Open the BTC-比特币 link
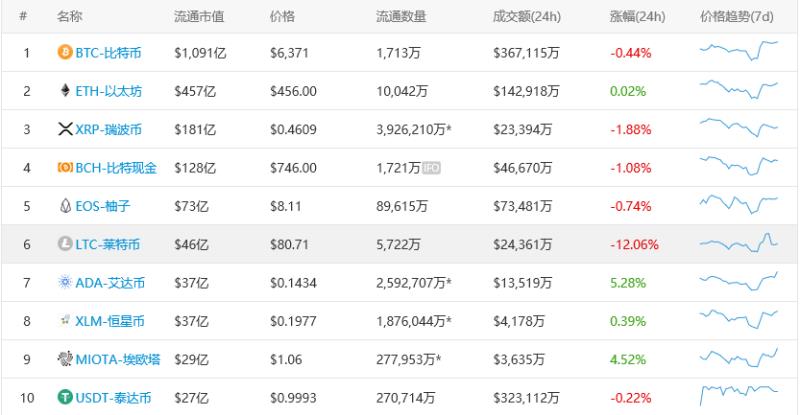 pyautogui.click(x=108, y=53)
